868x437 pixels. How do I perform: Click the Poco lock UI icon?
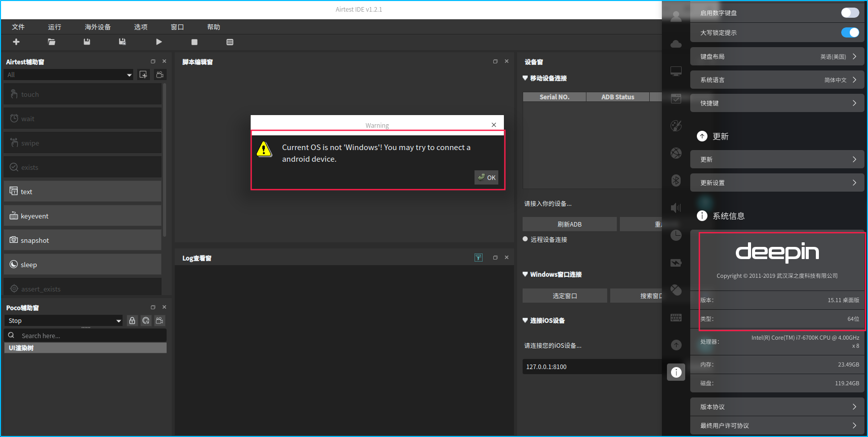pos(132,320)
